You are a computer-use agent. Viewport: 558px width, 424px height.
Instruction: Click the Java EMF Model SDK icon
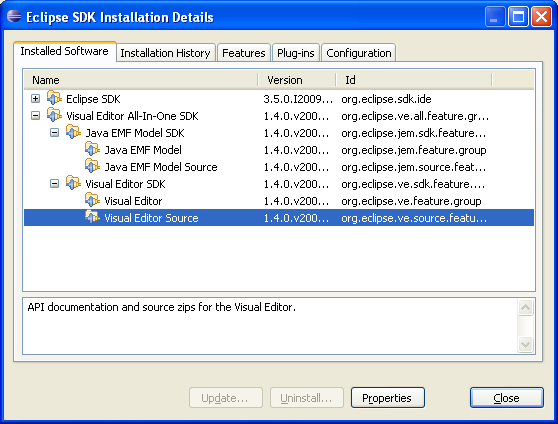(73, 132)
